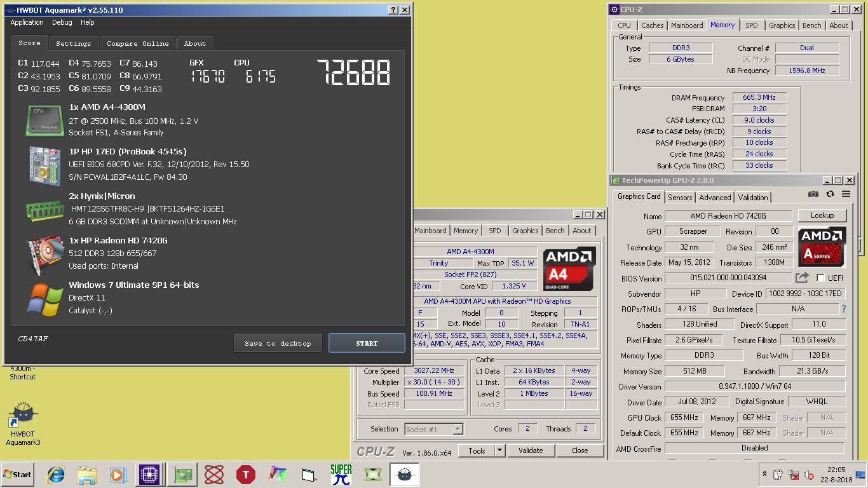
Task: Open the Help menu in Aquamark
Action: tap(88, 22)
